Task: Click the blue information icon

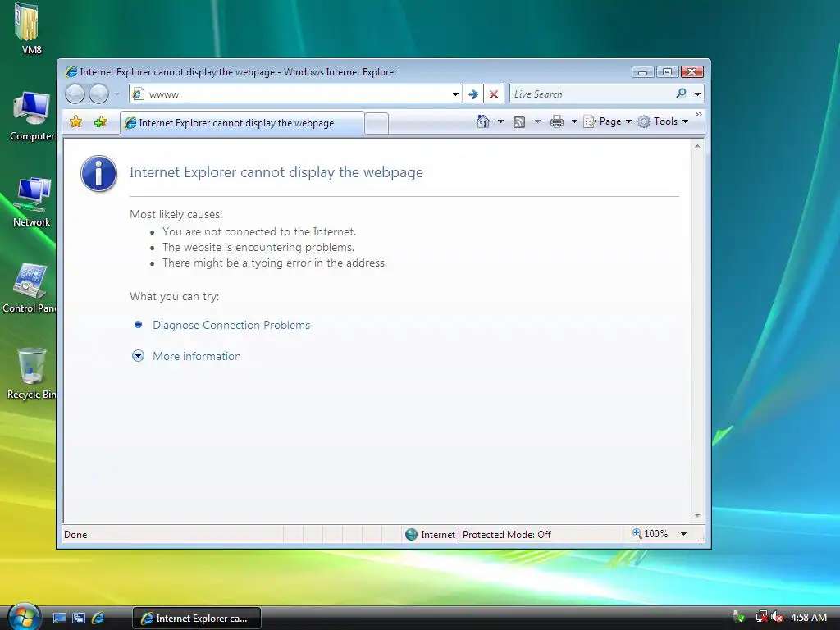Action: (x=98, y=174)
